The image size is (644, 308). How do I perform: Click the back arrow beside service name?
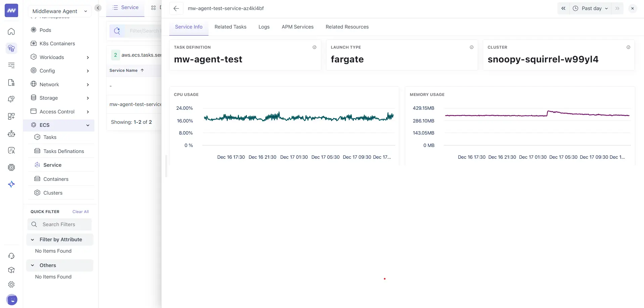point(176,8)
